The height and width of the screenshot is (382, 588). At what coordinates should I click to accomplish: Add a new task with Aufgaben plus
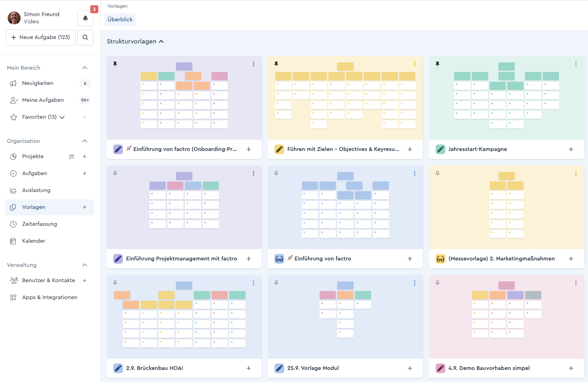pyautogui.click(x=85, y=173)
